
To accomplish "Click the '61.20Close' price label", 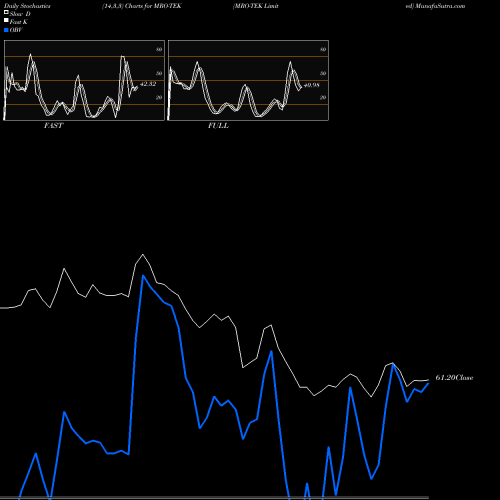I will (x=454, y=378).
